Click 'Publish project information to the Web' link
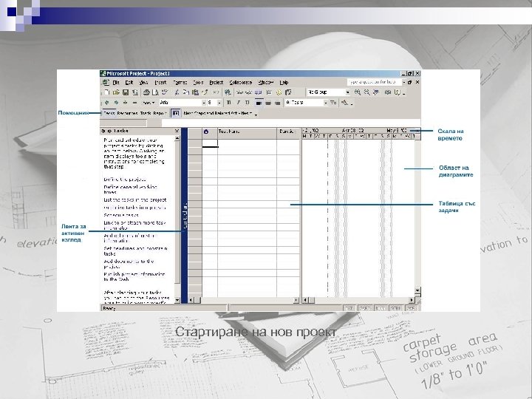Image resolution: width=532 pixels, height=399 pixels. tap(134, 277)
